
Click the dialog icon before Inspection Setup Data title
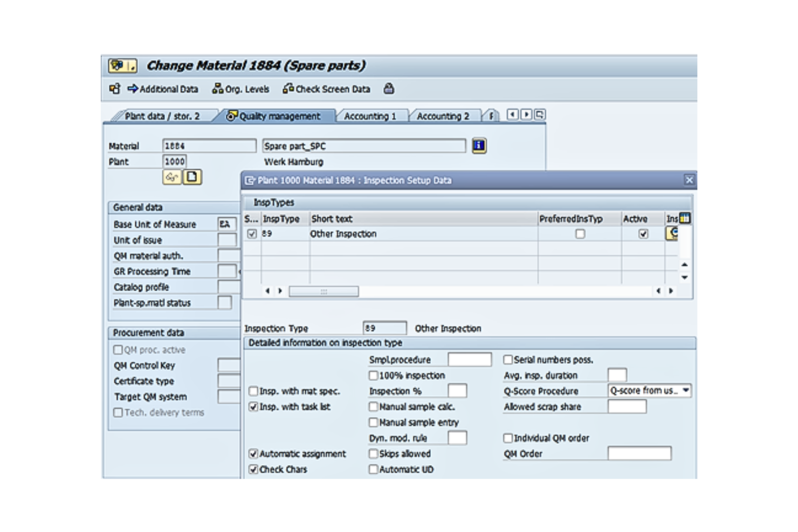[x=250, y=181]
